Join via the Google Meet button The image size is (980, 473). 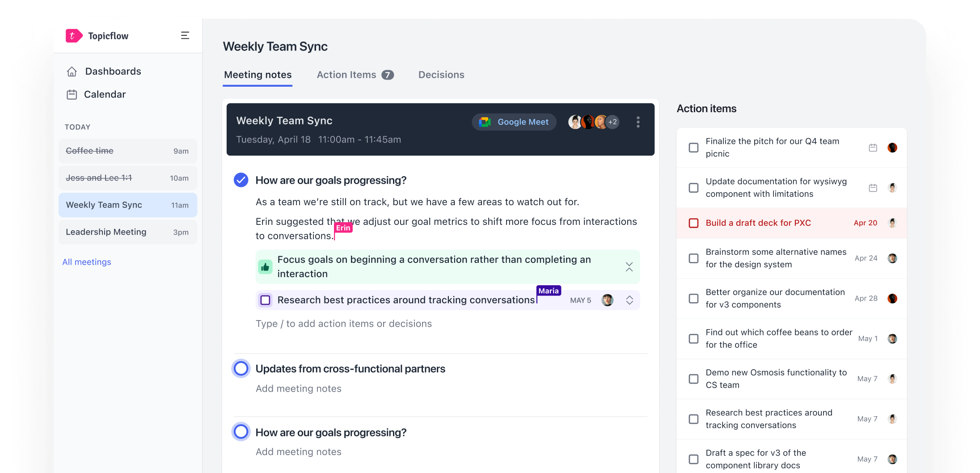[514, 122]
